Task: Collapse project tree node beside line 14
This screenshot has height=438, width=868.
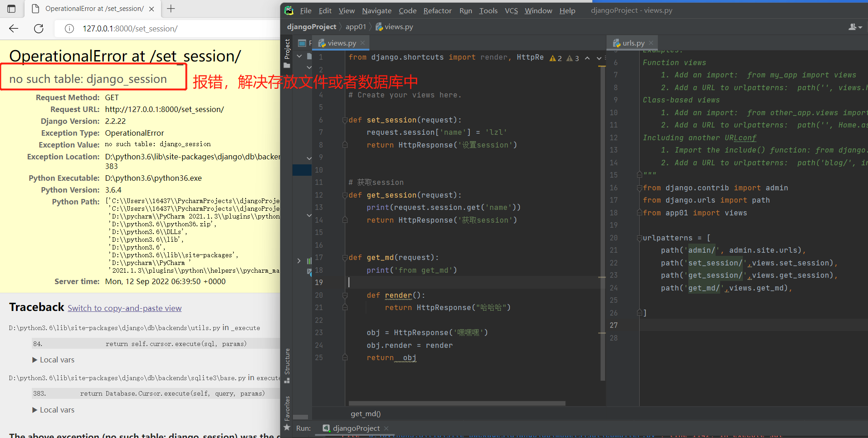Action: click(x=309, y=215)
